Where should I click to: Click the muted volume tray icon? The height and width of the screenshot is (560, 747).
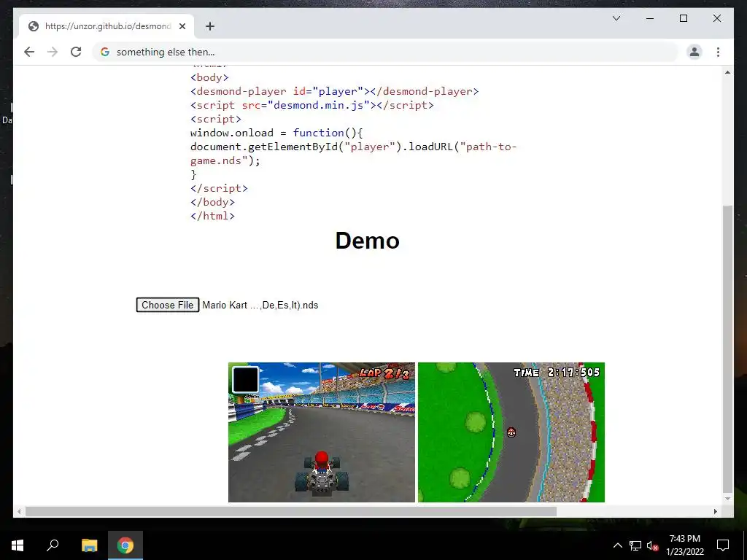tap(652, 545)
